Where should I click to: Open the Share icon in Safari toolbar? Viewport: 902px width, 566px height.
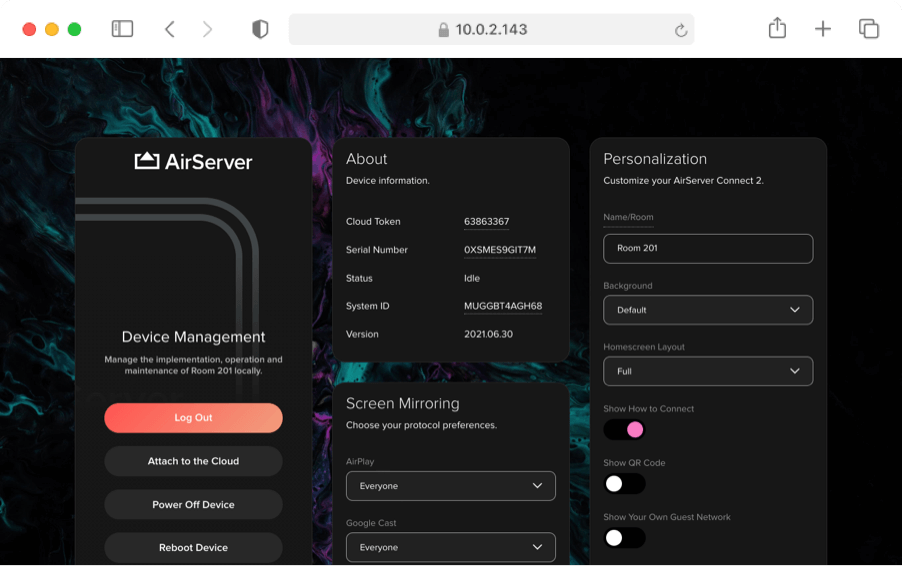coord(777,29)
